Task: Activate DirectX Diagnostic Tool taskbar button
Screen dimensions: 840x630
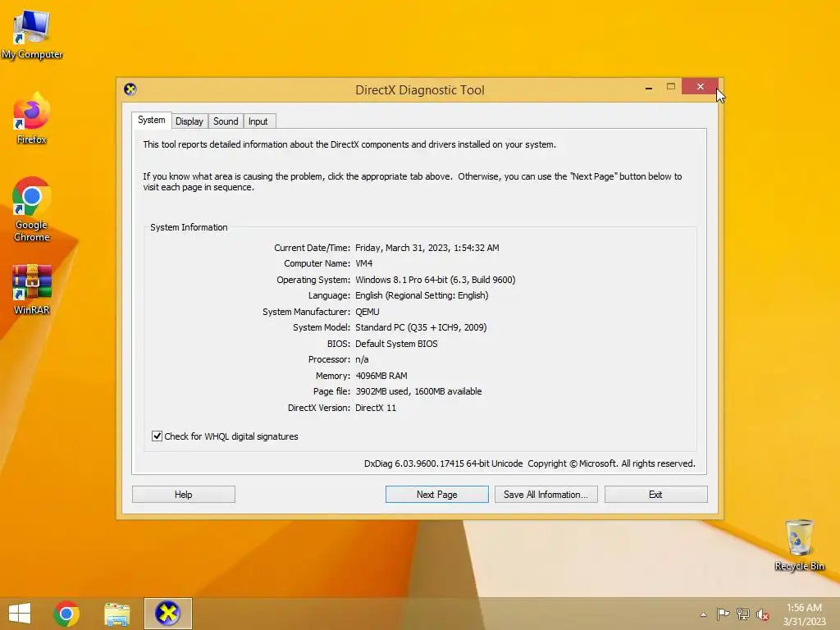Action: click(167, 614)
